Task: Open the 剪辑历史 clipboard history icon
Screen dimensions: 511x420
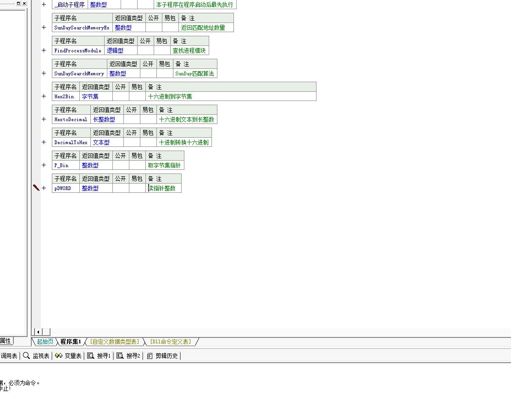Action: coord(150,356)
